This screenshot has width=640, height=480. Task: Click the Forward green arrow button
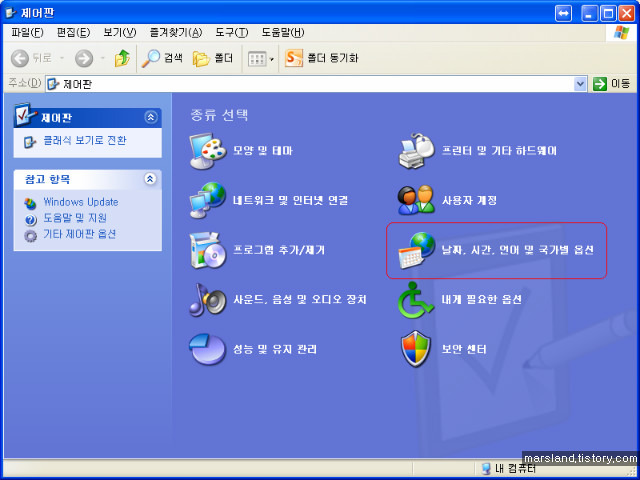click(x=84, y=59)
